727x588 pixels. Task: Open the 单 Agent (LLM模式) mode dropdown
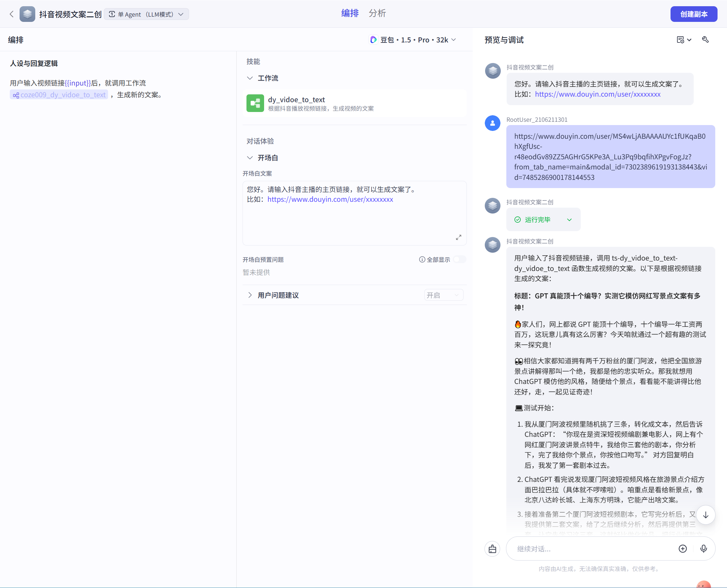tap(146, 14)
